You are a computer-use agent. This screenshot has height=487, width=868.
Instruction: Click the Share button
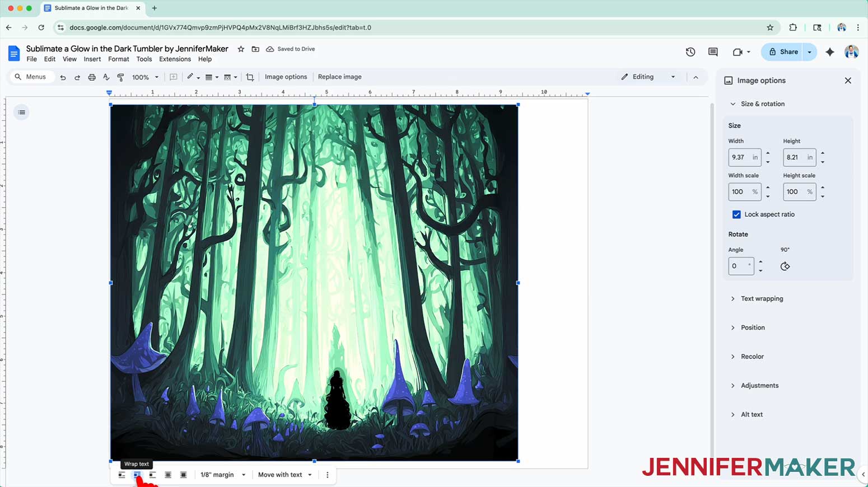point(783,52)
